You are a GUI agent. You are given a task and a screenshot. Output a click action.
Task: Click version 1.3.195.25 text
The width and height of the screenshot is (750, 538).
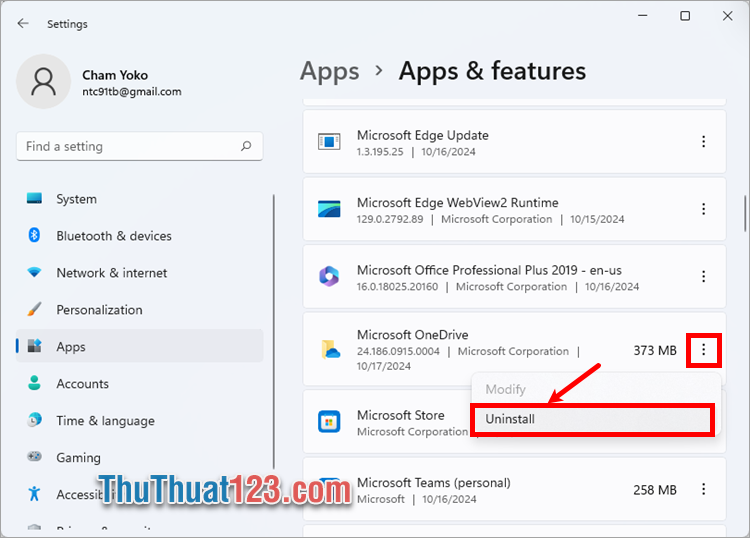380,152
